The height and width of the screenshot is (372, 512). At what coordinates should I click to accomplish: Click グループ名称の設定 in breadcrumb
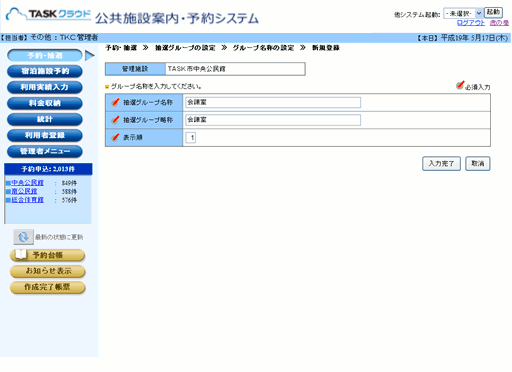tap(263, 48)
